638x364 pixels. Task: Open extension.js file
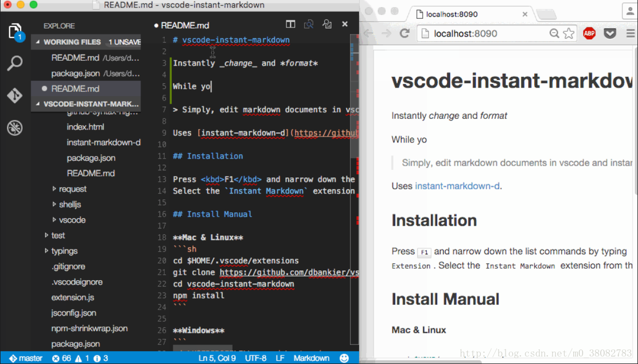pyautogui.click(x=73, y=297)
